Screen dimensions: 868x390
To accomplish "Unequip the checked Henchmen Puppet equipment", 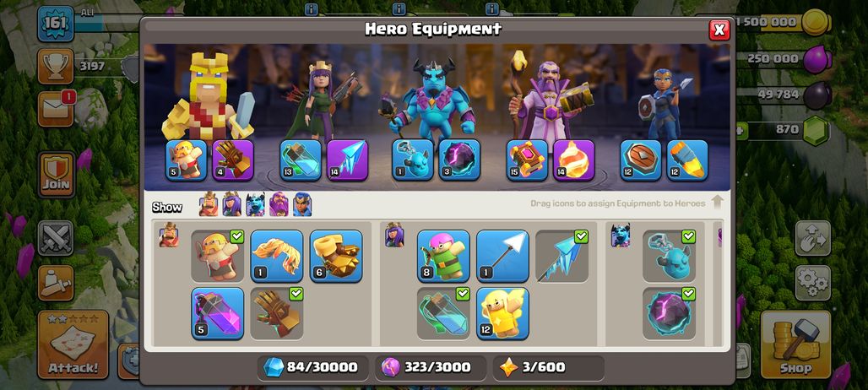I will (x=669, y=256).
